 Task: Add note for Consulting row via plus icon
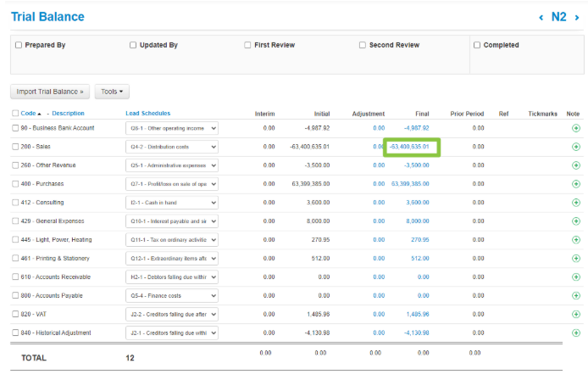[x=576, y=203]
